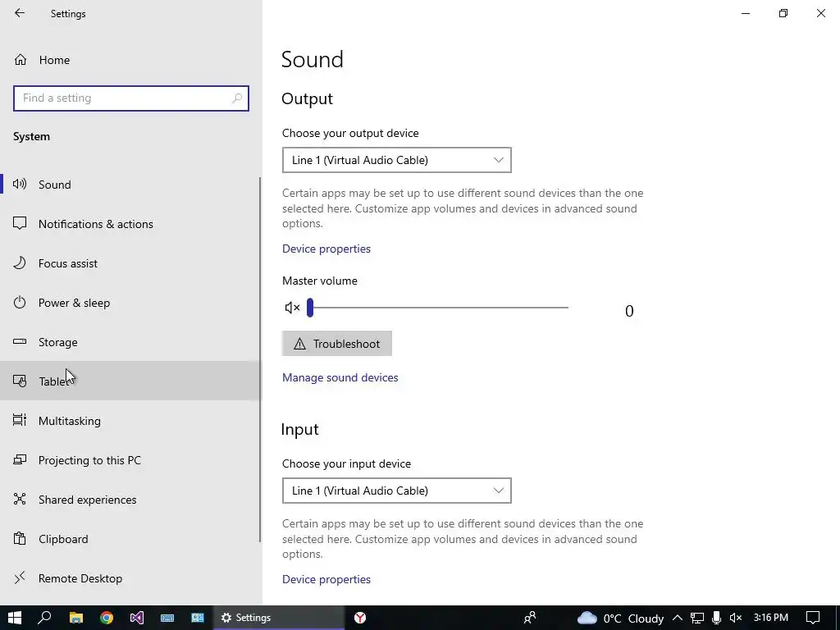The width and height of the screenshot is (840, 630).
Task: Open the weather widget showing 0°C Cloudy
Action: (620, 619)
